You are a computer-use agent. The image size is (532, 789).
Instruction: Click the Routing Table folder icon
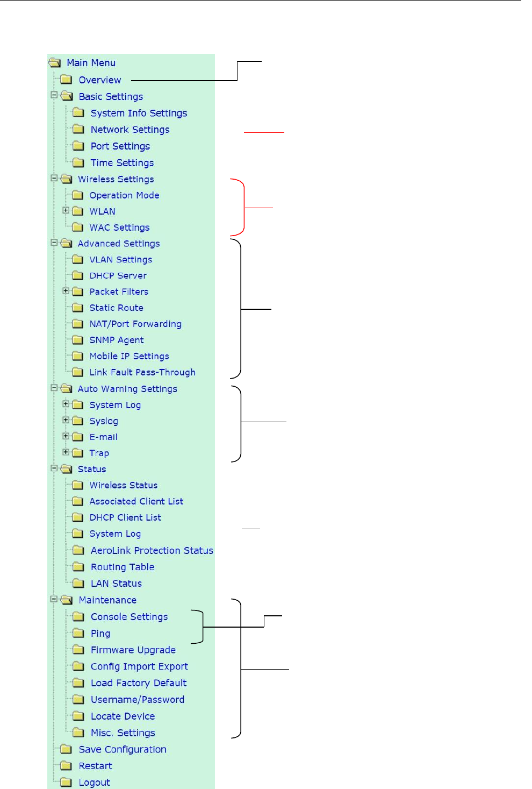[x=78, y=567]
